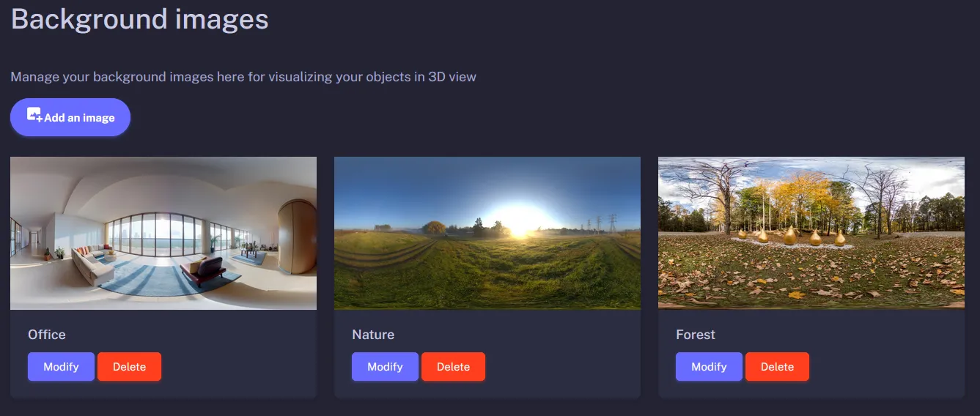Modify the Office background
This screenshot has height=416, width=980.
point(61,367)
